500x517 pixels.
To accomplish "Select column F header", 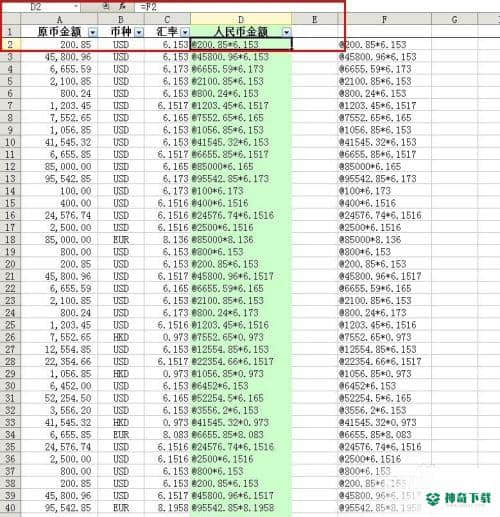I will tap(384, 19).
